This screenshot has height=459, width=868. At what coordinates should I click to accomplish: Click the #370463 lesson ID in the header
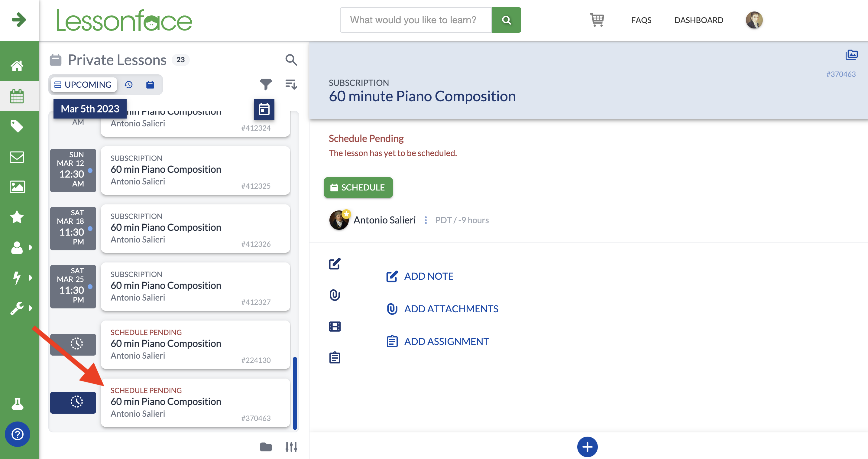[x=841, y=74]
